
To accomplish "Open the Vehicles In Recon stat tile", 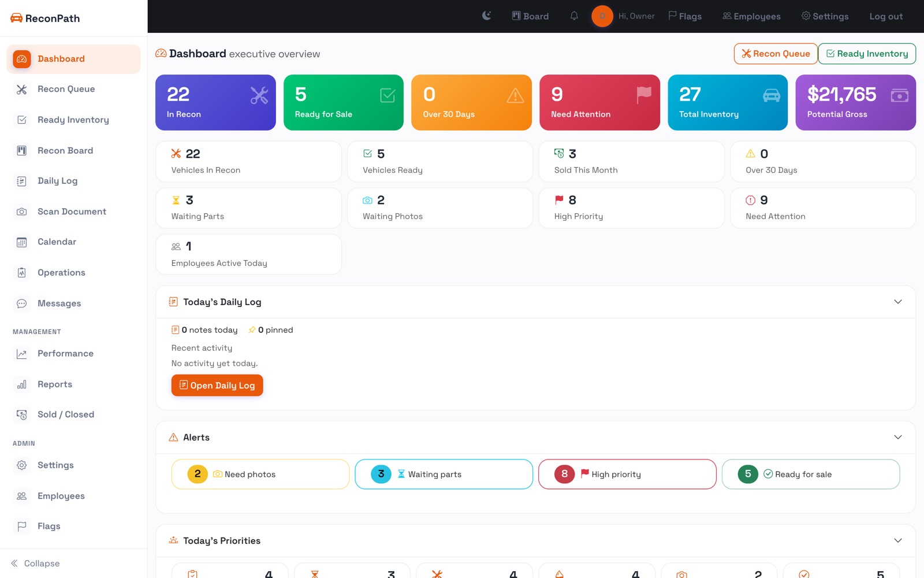I will (248, 162).
